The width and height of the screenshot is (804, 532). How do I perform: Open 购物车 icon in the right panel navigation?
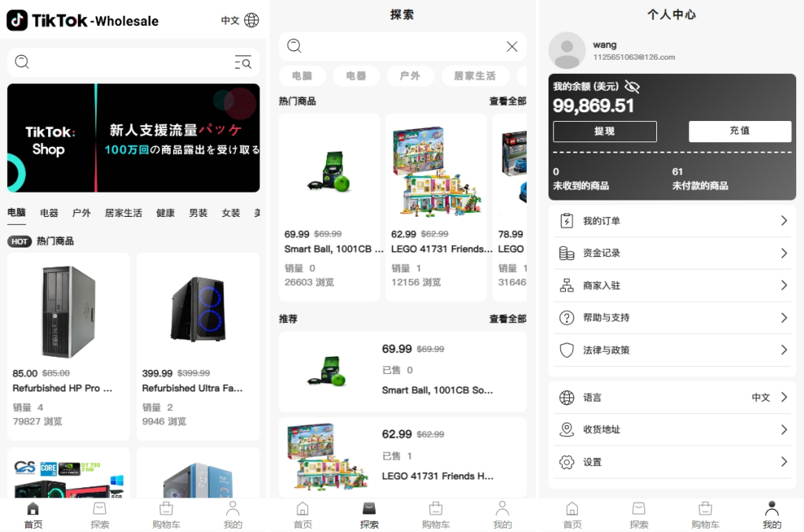pyautogui.click(x=706, y=508)
